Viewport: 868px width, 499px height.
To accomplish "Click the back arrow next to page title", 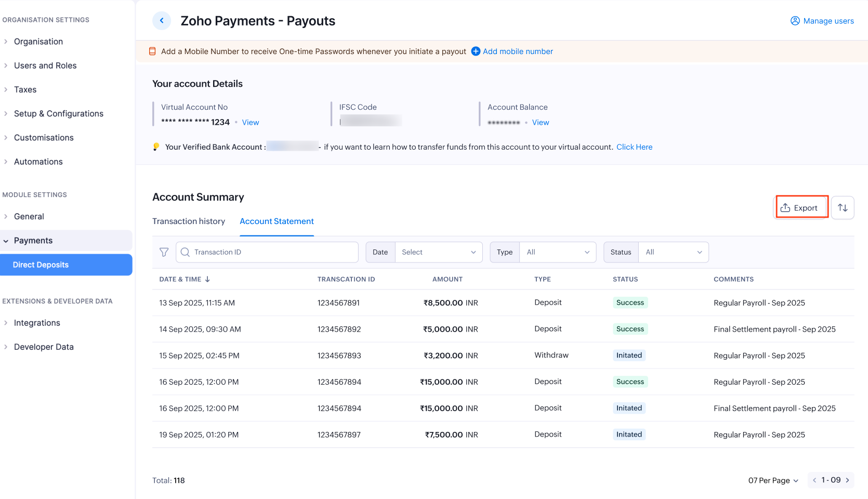I will pos(162,20).
